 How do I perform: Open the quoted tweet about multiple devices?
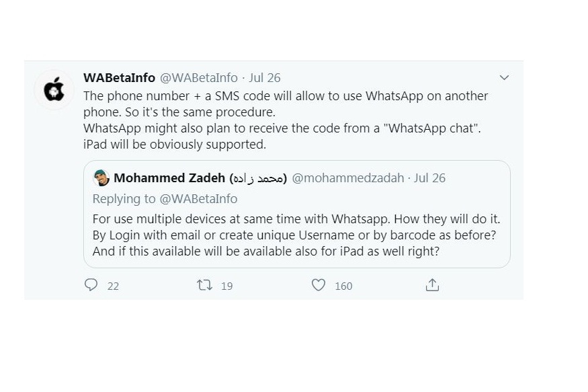click(x=296, y=214)
